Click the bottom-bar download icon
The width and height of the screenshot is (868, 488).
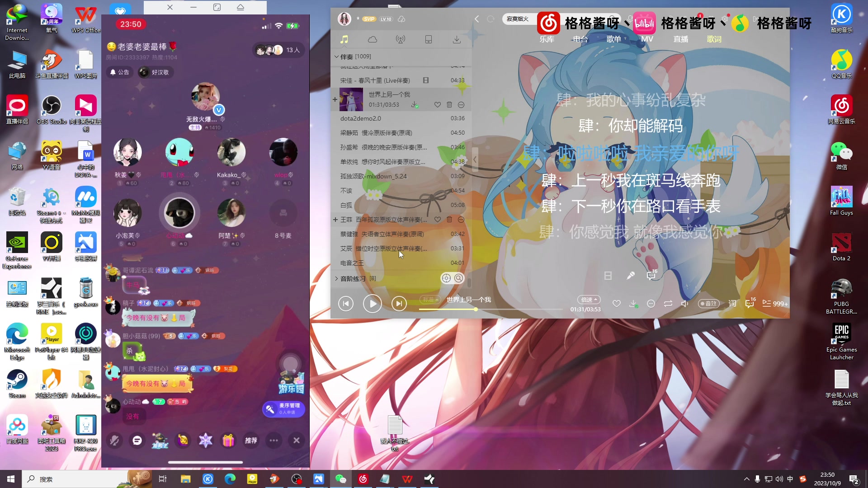633,304
